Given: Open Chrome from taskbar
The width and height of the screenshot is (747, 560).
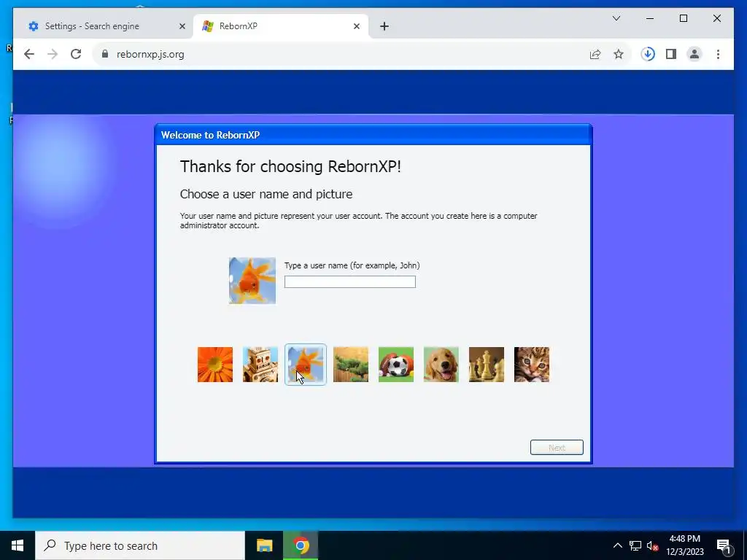Looking at the screenshot, I should click(301, 545).
